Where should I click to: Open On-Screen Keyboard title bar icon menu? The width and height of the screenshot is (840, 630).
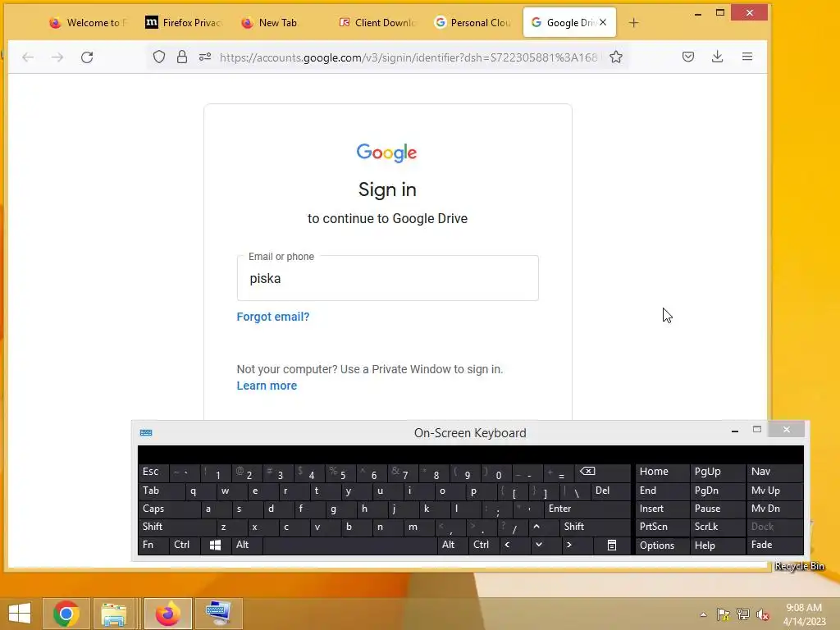(x=146, y=433)
